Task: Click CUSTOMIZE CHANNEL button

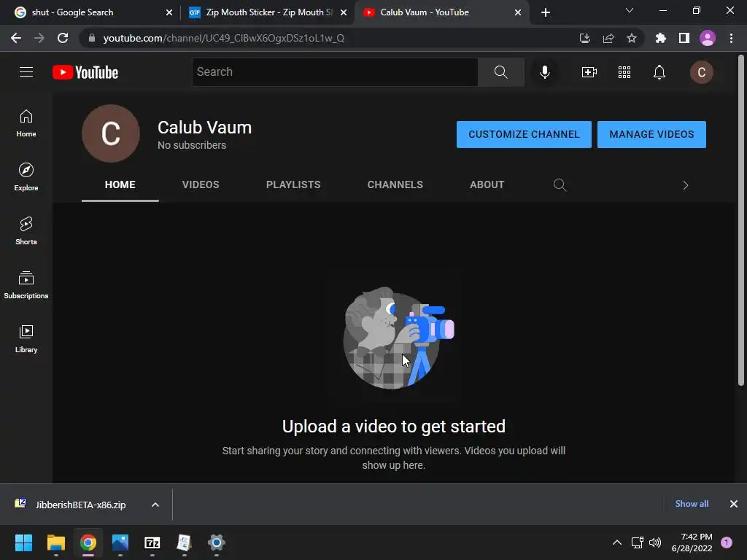Action: pos(524,134)
